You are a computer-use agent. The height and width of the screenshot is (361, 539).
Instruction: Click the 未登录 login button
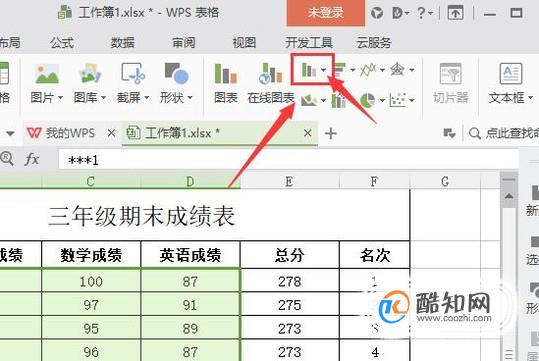click(326, 13)
